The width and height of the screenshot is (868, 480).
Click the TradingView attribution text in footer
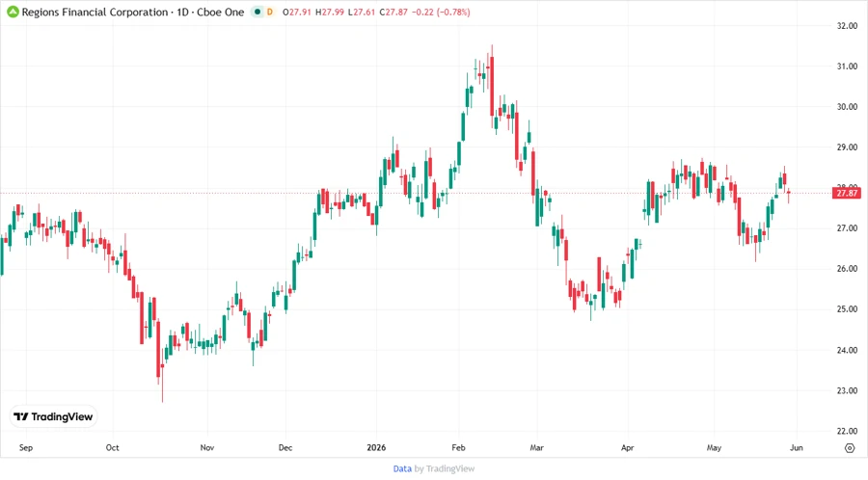pos(445,468)
